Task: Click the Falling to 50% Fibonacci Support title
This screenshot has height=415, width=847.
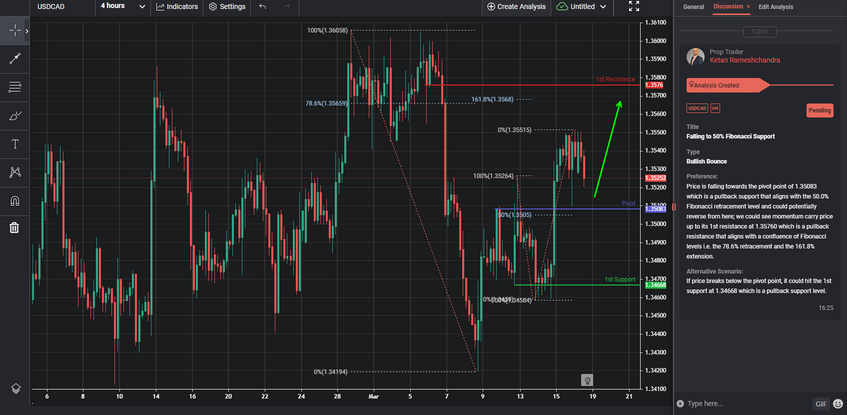Action: click(x=730, y=137)
